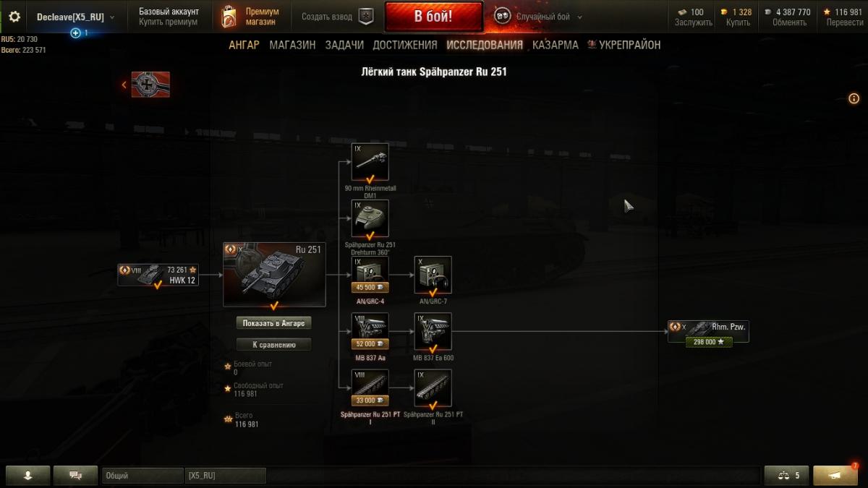Viewport: 868px width, 488px height.
Task: Expand the Случайный бой battle type dropdown
Action: click(538, 17)
